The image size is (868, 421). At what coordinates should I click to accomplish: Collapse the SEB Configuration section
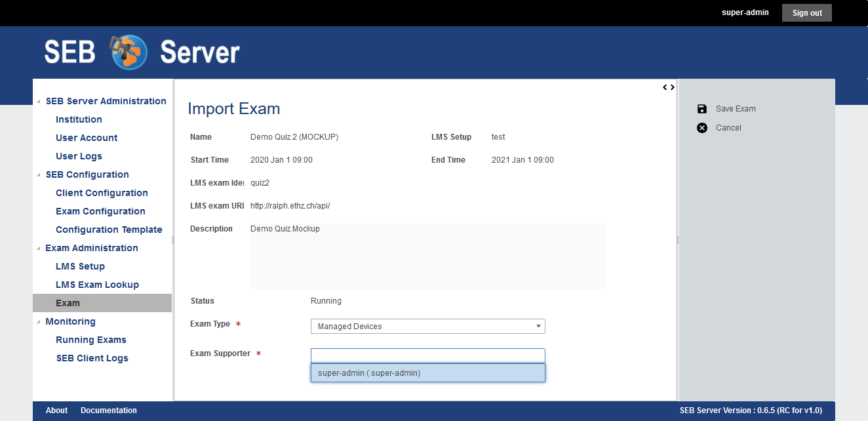tap(38, 175)
